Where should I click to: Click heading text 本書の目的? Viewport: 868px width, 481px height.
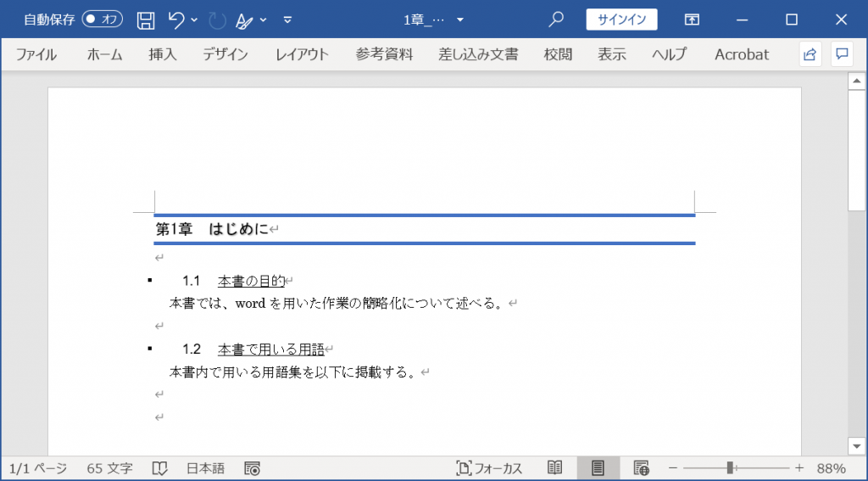coord(251,281)
